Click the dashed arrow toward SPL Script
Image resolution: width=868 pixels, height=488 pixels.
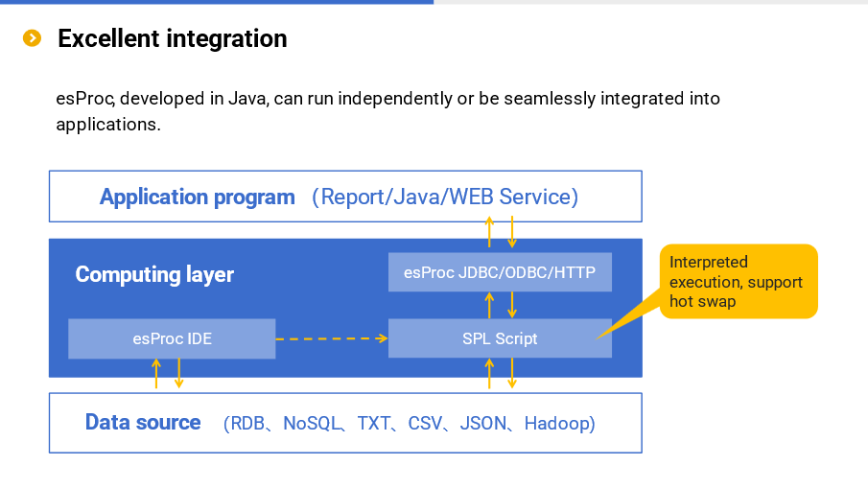pos(332,338)
